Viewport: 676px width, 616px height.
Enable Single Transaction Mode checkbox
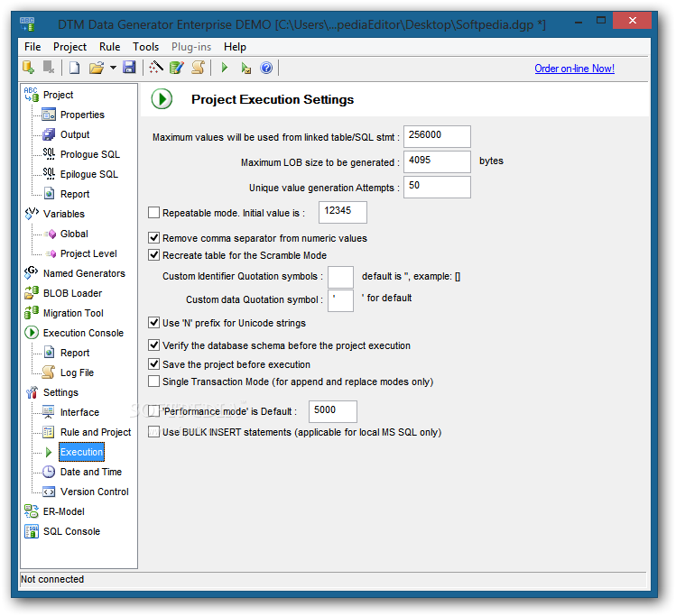153,382
